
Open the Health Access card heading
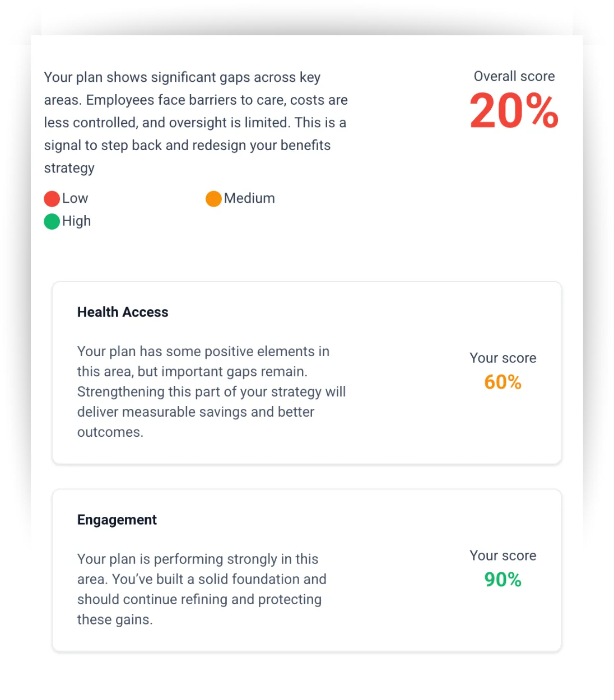(123, 312)
